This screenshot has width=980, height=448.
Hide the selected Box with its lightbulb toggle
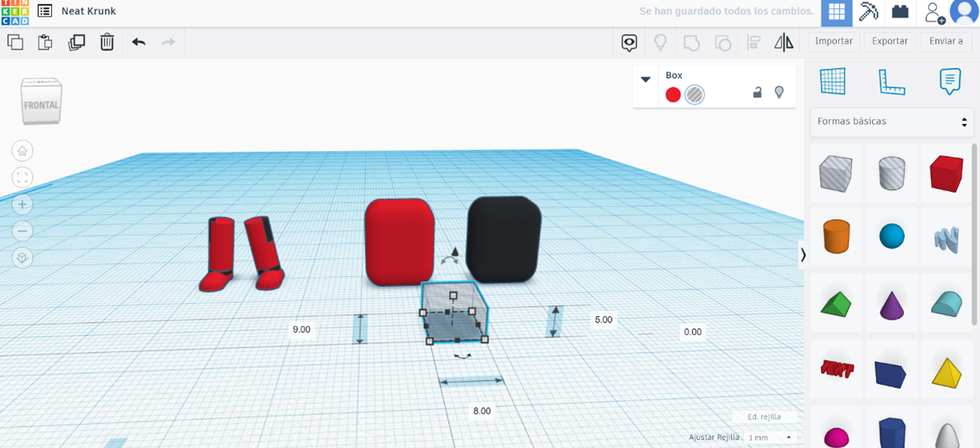point(779,92)
